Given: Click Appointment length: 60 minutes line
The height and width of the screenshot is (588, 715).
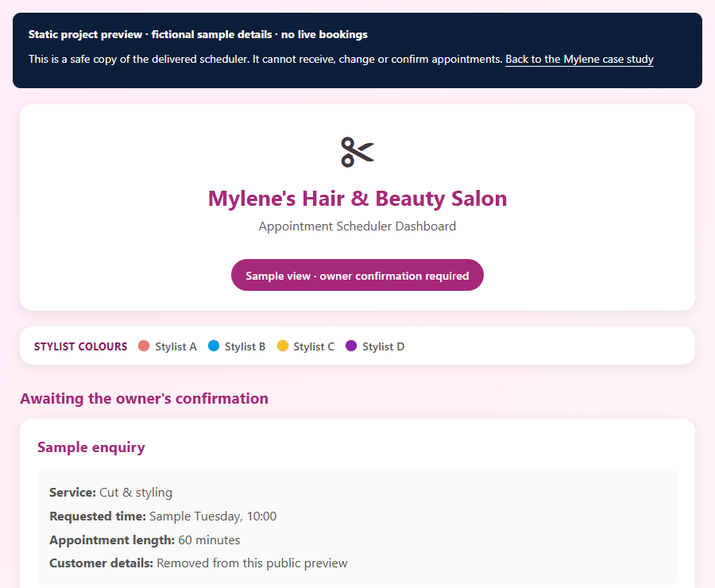Looking at the screenshot, I should pyautogui.click(x=145, y=540).
